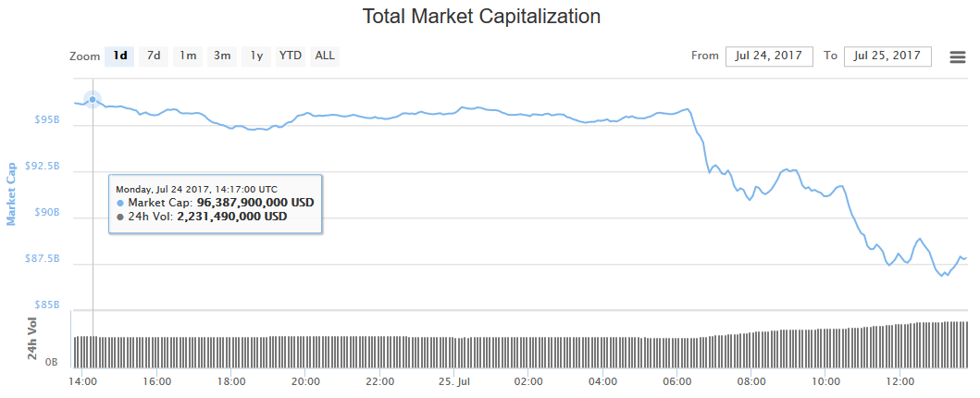
Task: Open the chart hamburger export menu
Action: (x=958, y=56)
